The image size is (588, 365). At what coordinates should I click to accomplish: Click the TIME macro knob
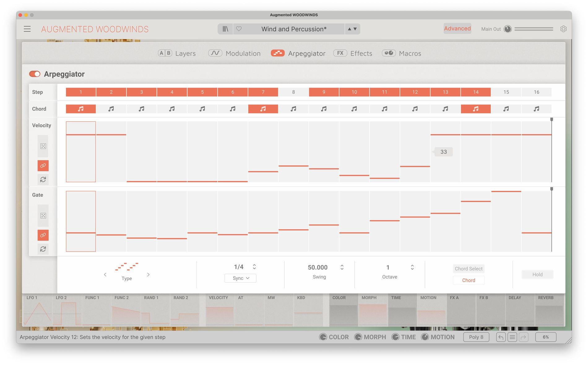[x=395, y=337]
